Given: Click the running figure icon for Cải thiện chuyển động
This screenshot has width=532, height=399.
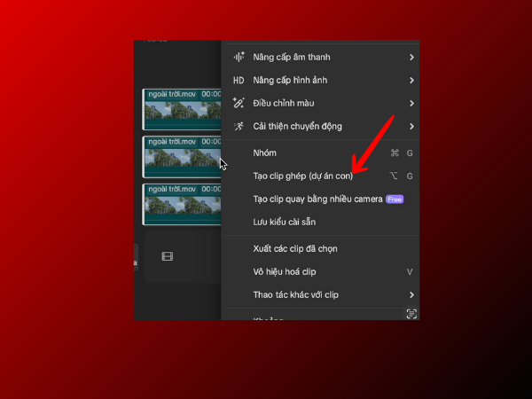Looking at the screenshot, I should [x=239, y=127].
